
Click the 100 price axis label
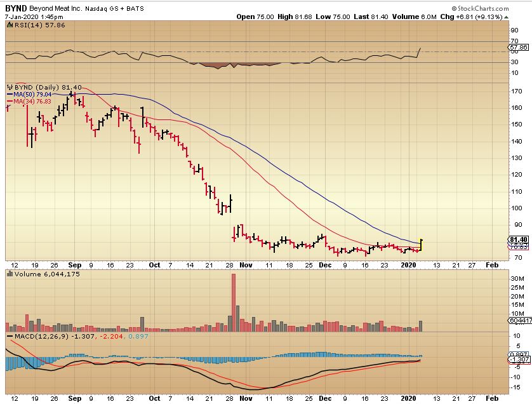click(x=516, y=208)
